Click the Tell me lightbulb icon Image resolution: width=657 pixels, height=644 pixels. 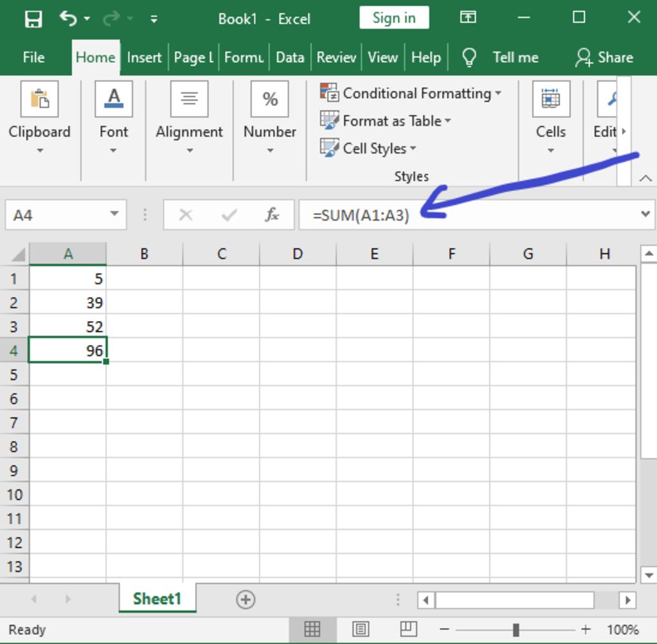[x=469, y=57]
